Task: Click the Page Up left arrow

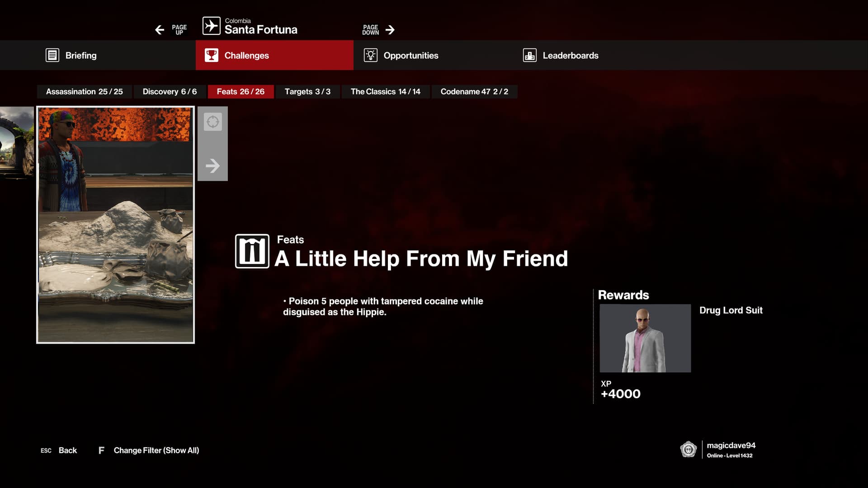Action: [x=160, y=30]
